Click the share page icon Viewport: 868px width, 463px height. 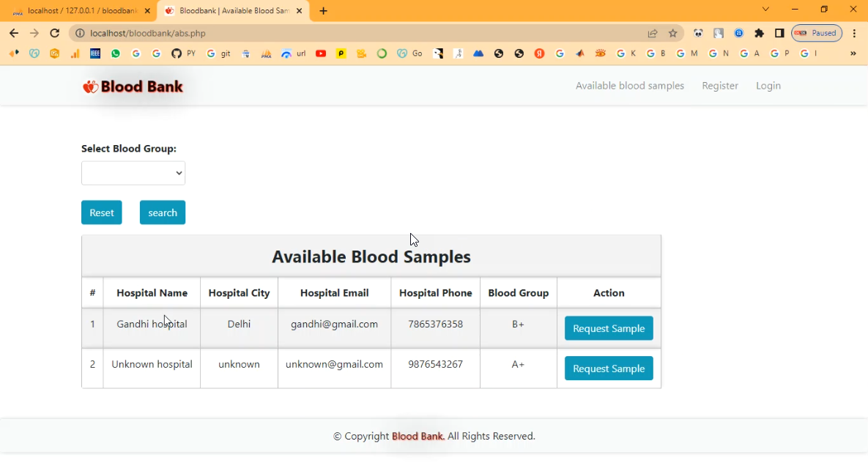coord(653,33)
